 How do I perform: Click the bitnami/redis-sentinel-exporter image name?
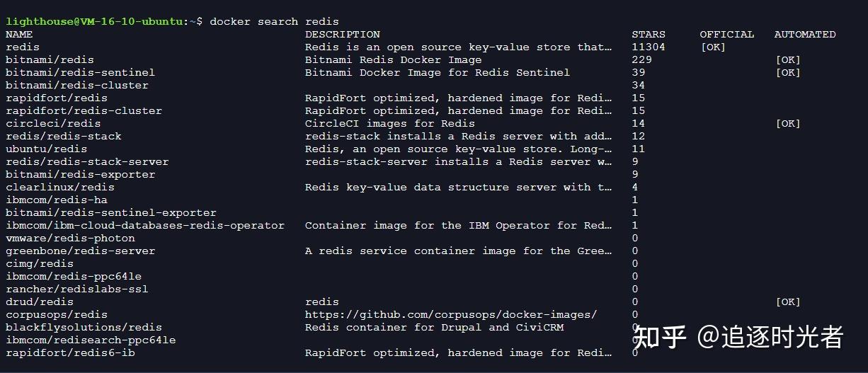[x=111, y=212]
